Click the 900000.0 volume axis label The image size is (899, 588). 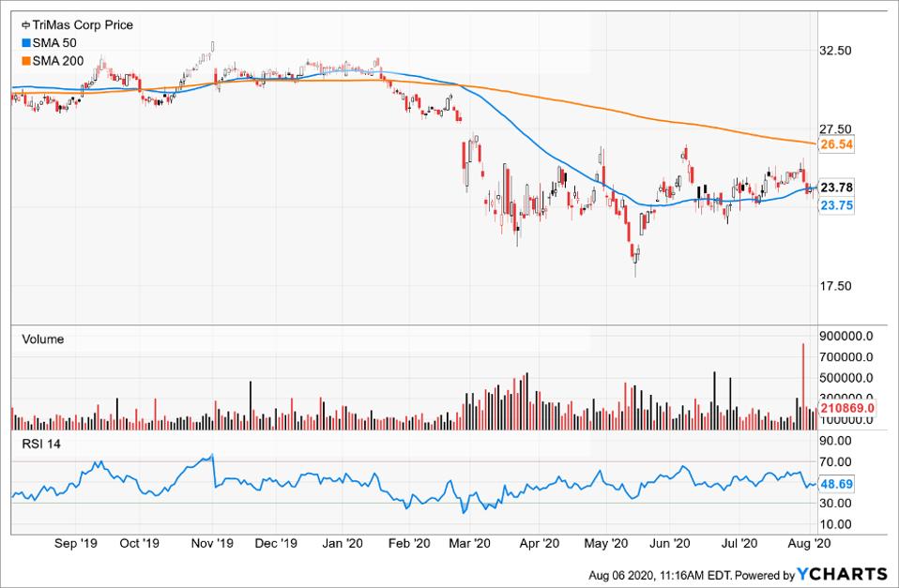click(x=846, y=336)
